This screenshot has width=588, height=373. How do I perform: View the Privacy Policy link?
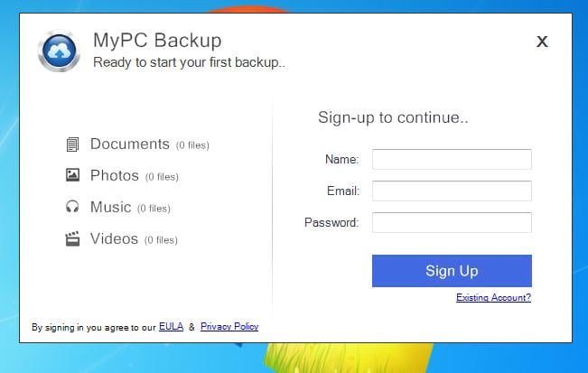[229, 326]
